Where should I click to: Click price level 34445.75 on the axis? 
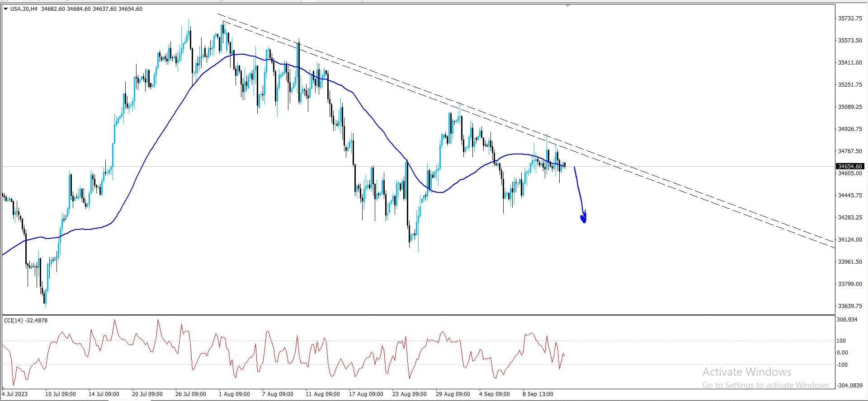(850, 196)
